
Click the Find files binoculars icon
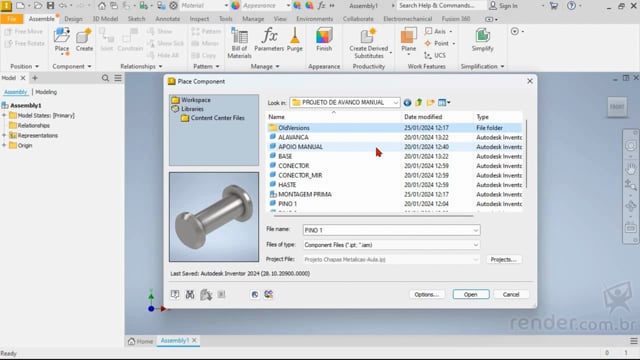click(190, 294)
